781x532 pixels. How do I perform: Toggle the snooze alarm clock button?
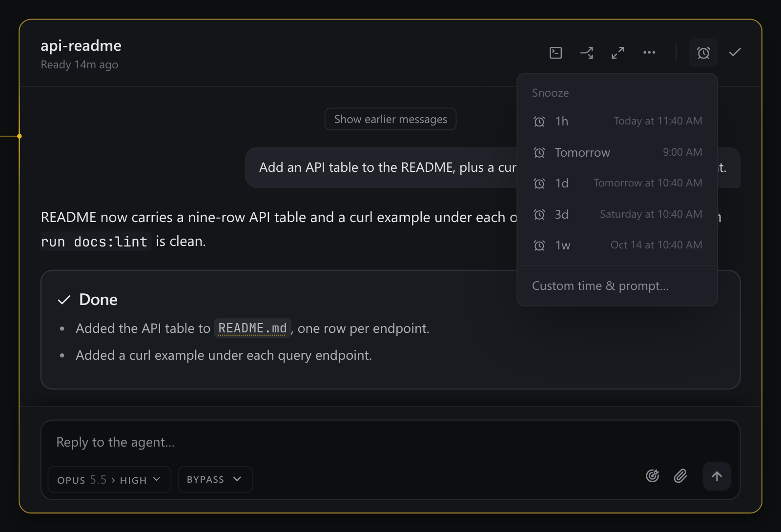(x=703, y=53)
